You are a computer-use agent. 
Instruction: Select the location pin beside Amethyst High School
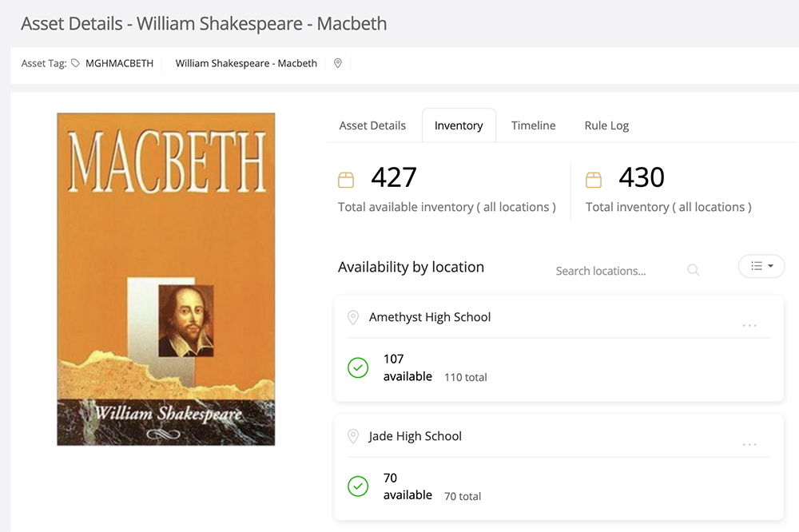(352, 317)
